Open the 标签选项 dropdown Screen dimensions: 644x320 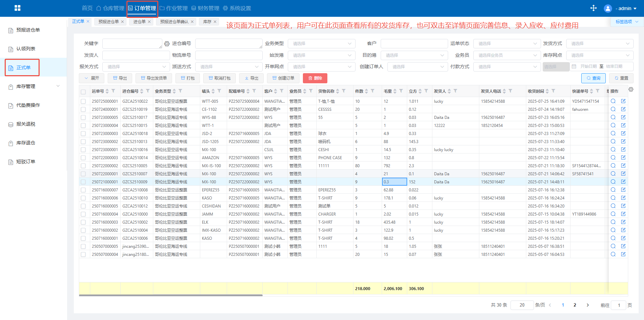tap(626, 22)
